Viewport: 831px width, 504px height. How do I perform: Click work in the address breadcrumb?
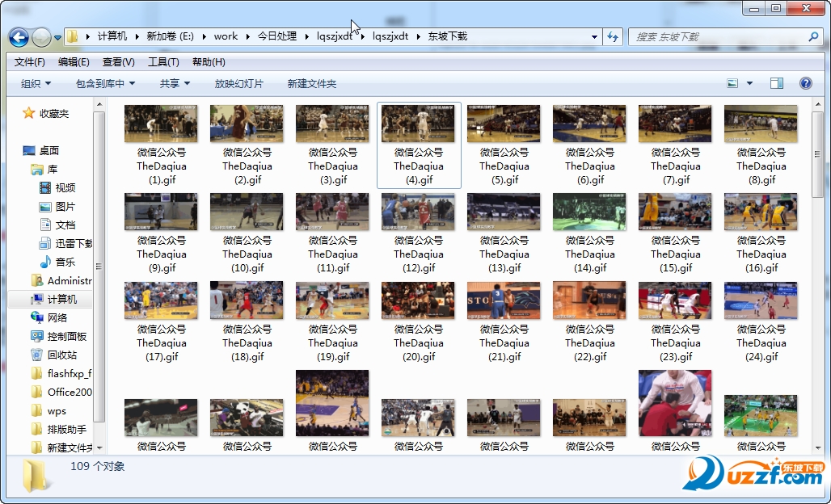click(226, 36)
